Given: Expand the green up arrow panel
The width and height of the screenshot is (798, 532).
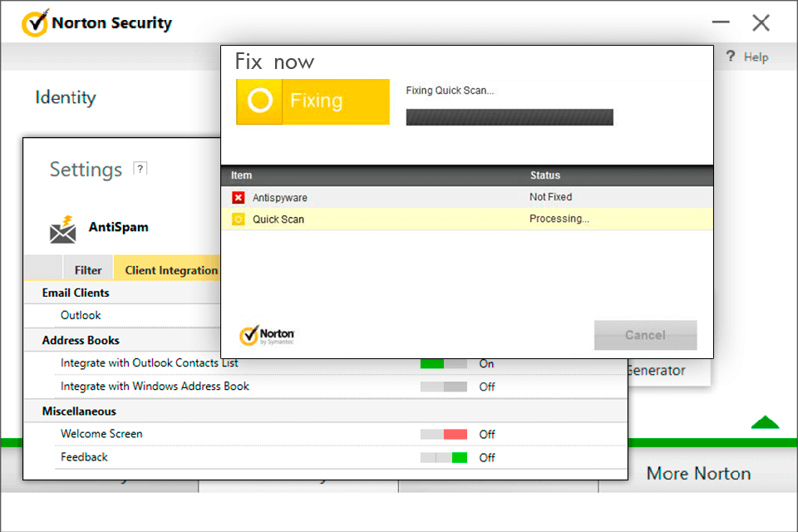Looking at the screenshot, I should click(x=764, y=423).
